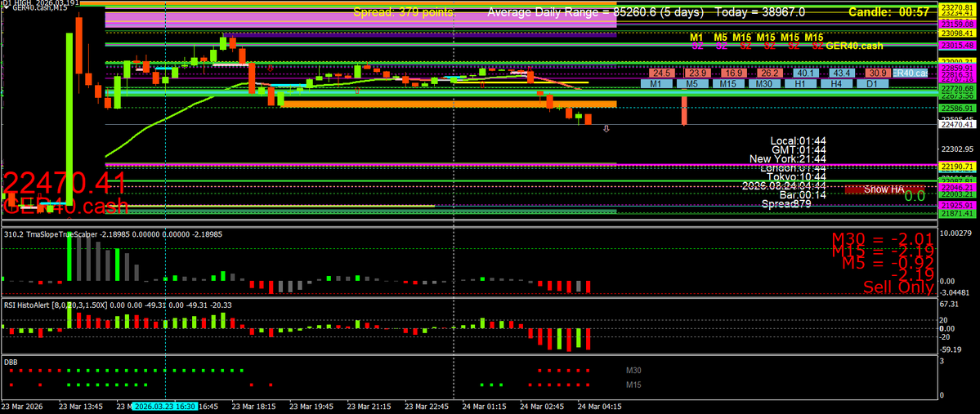This screenshot has height=414, width=980.
Task: Click the Spread: 379 points label
Action: (x=405, y=12)
